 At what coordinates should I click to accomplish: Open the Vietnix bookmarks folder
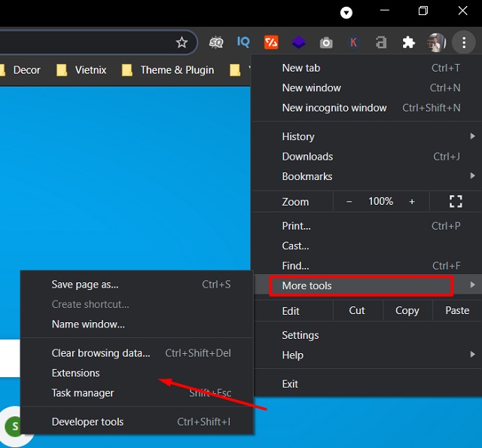coord(81,70)
